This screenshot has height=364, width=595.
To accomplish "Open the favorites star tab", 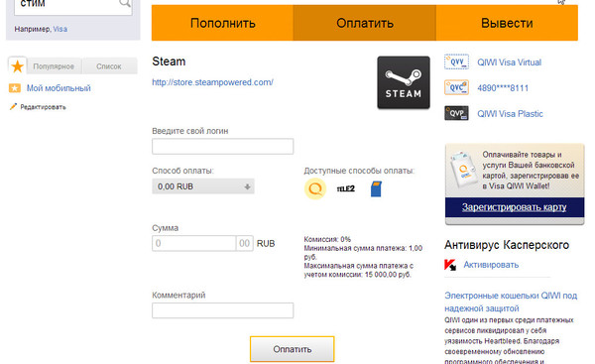I will [x=17, y=66].
